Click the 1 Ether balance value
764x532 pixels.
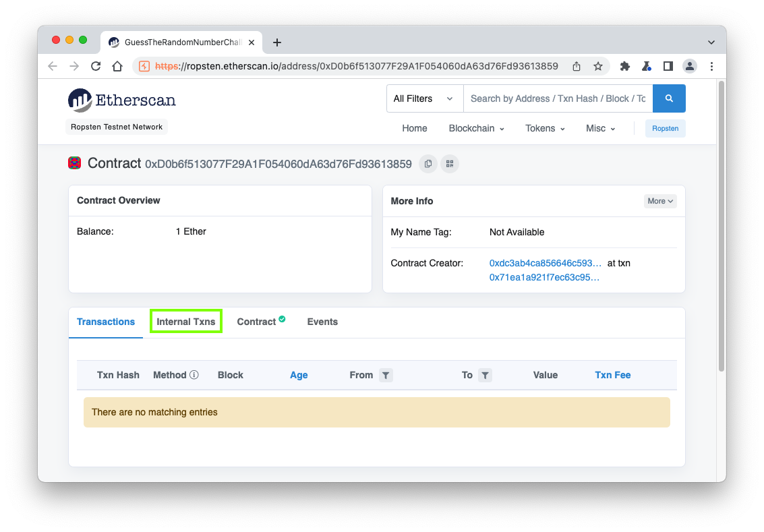click(191, 231)
